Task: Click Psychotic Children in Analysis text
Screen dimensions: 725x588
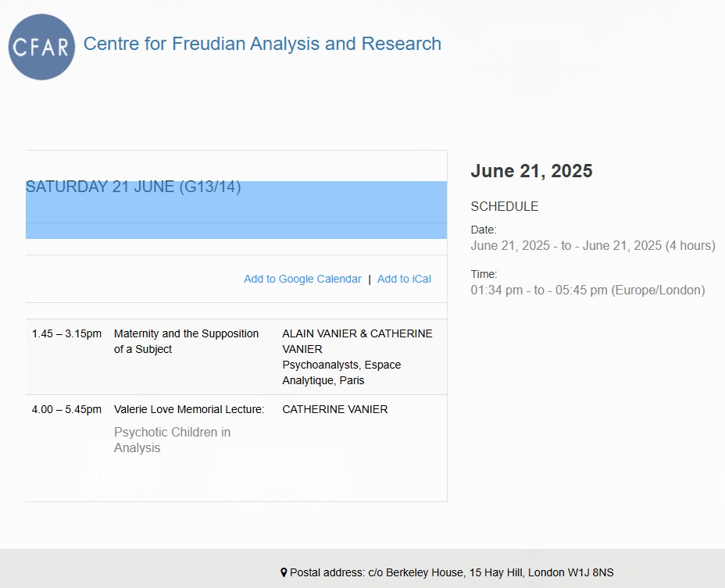Action: click(172, 440)
